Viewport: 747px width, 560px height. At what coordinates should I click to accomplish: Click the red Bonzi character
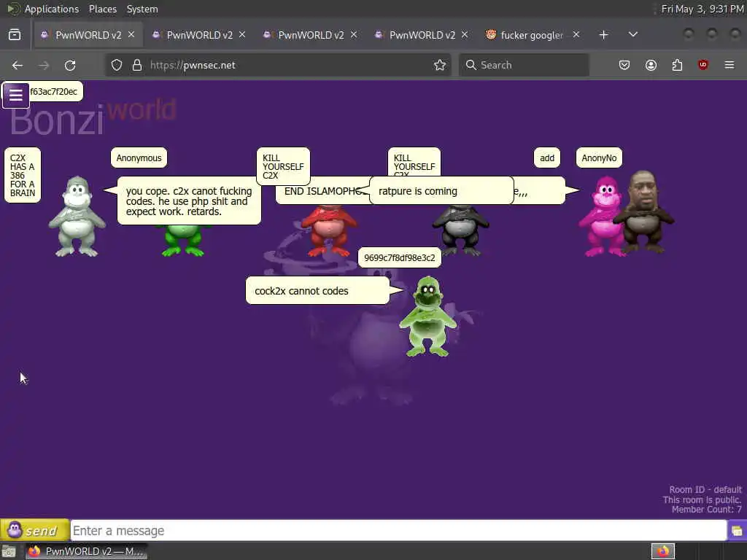click(329, 231)
